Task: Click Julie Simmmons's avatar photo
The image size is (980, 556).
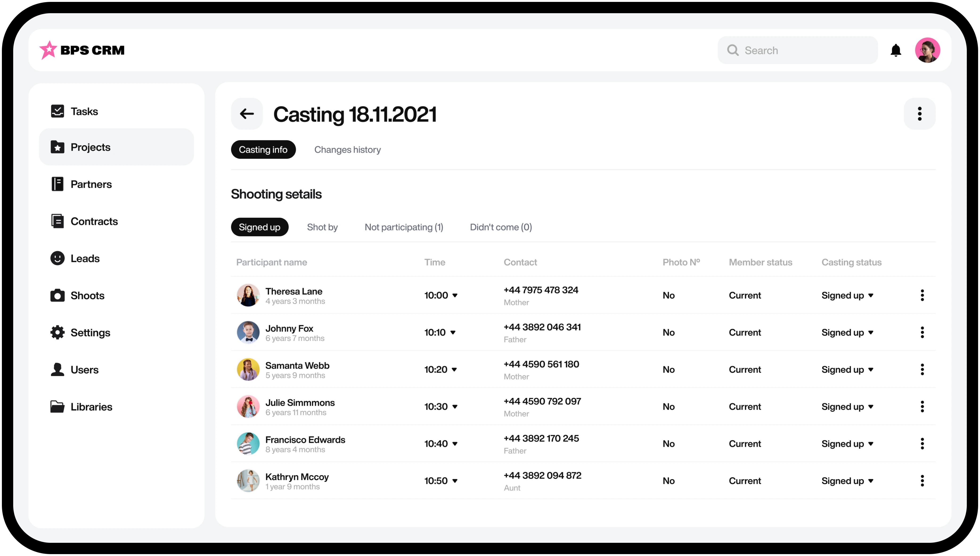Action: coord(248,406)
